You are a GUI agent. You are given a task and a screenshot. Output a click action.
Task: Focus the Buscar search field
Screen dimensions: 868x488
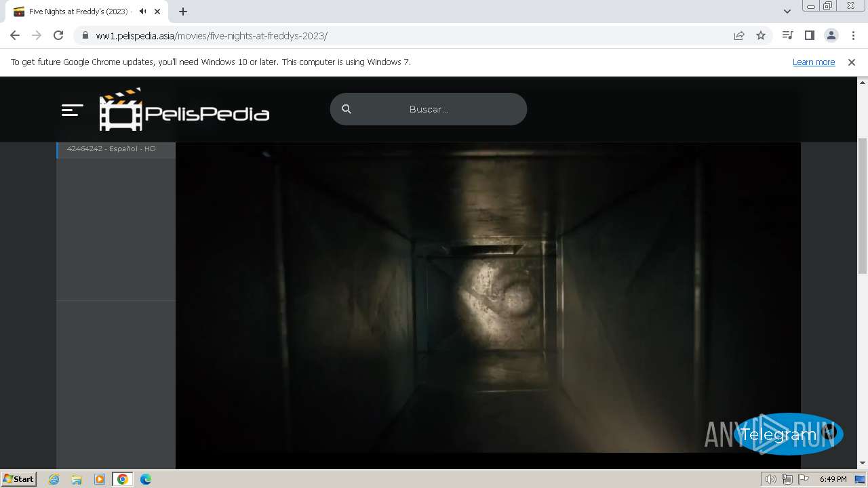429,109
